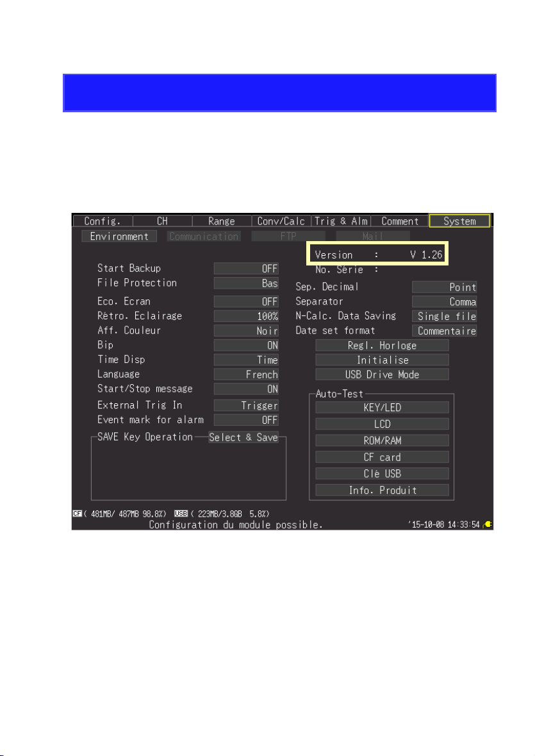Select the Conv/Calc tab

(x=281, y=221)
